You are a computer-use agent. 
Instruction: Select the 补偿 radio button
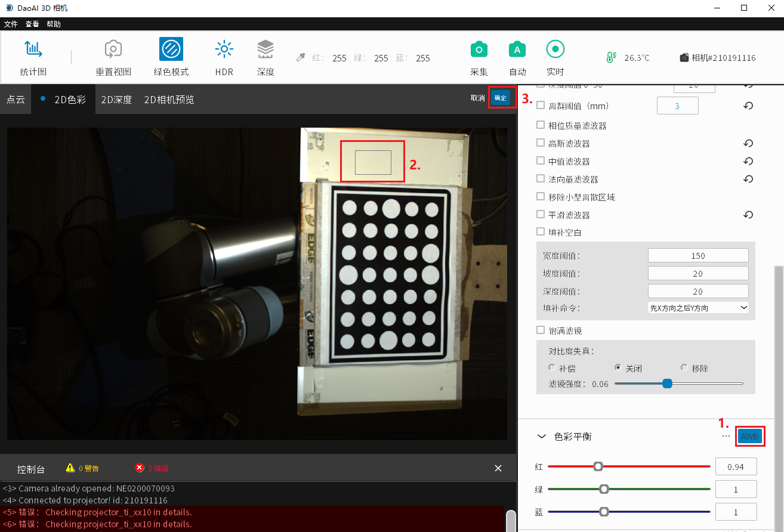552,368
